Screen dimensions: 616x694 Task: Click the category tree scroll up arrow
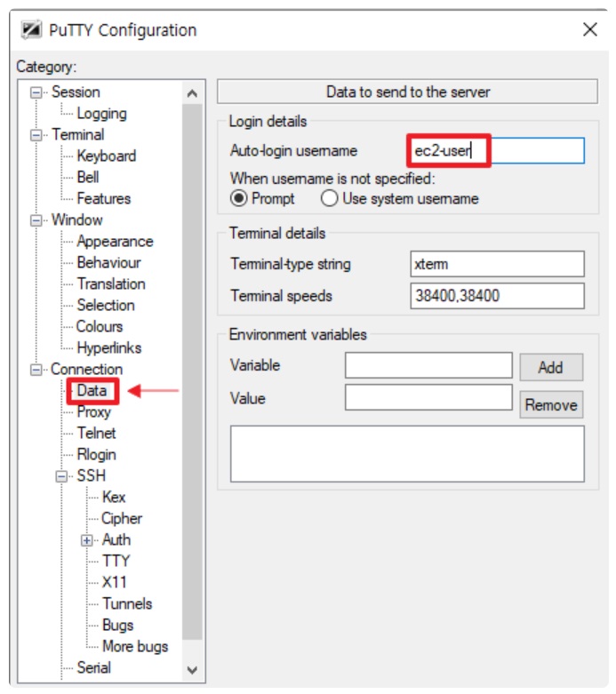coord(192,93)
